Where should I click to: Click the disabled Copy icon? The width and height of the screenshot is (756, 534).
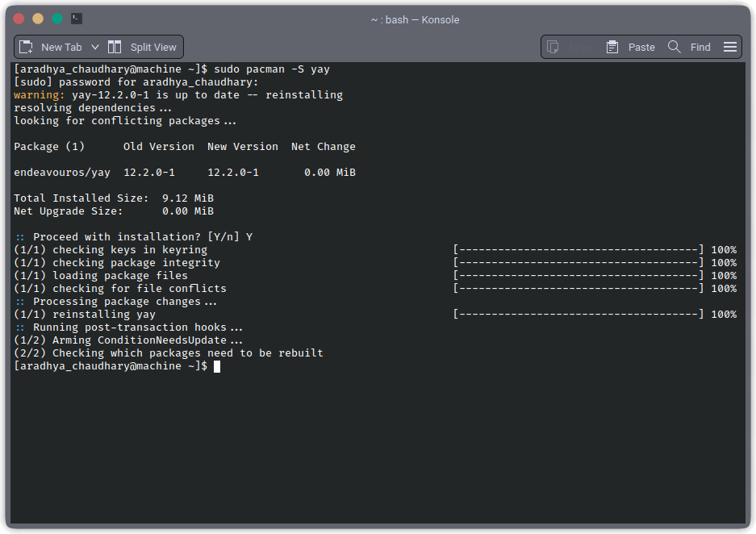tap(553, 47)
